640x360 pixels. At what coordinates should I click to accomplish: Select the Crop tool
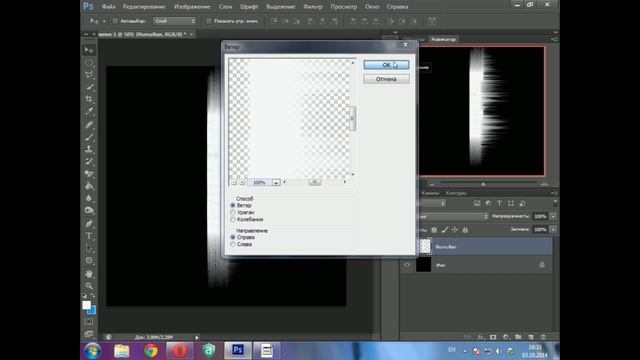coord(89,99)
